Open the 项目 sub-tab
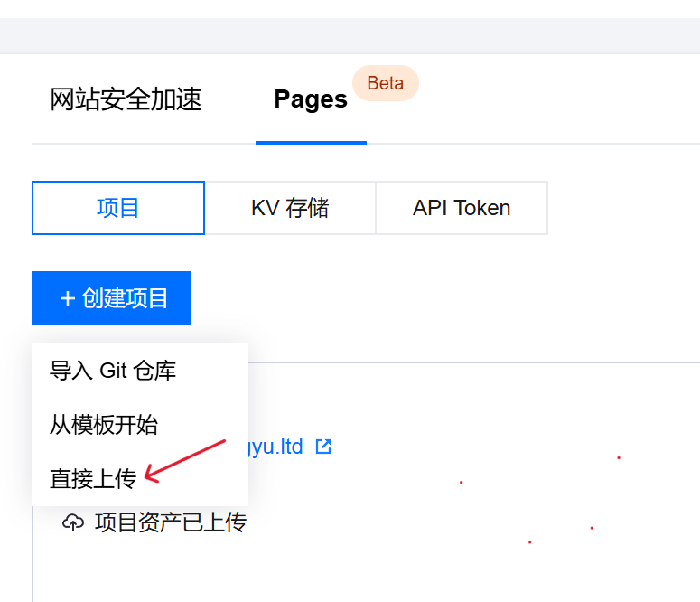 click(x=118, y=208)
